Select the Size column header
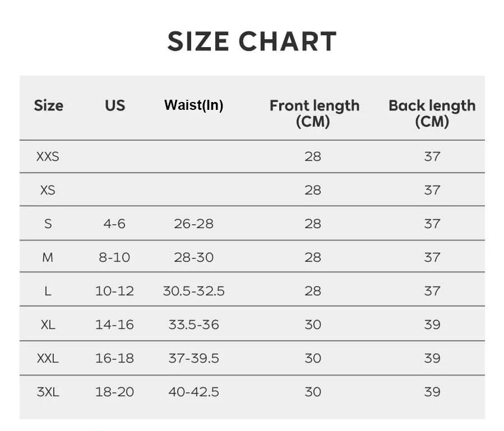The height and width of the screenshot is (431, 504). pyautogui.click(x=48, y=105)
